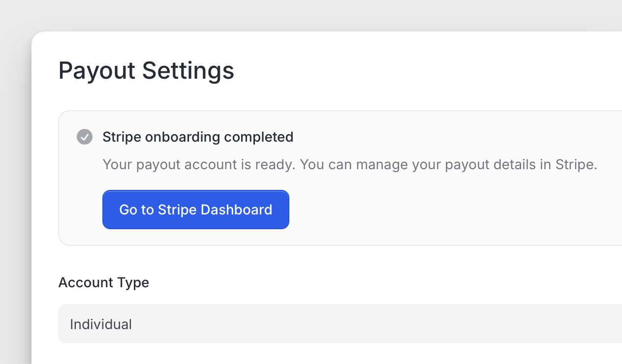Click the gray backdrop left of the settings panel
The image size is (622, 364).
pyautogui.click(x=15, y=197)
